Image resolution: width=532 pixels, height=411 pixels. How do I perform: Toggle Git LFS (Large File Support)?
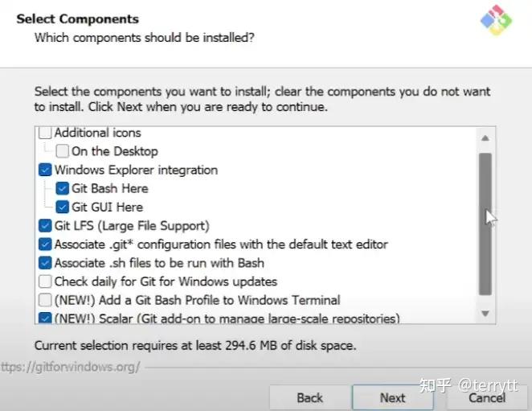point(45,226)
